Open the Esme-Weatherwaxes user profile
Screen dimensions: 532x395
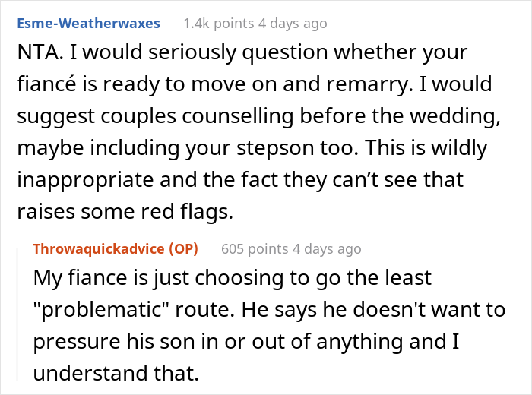coord(89,24)
